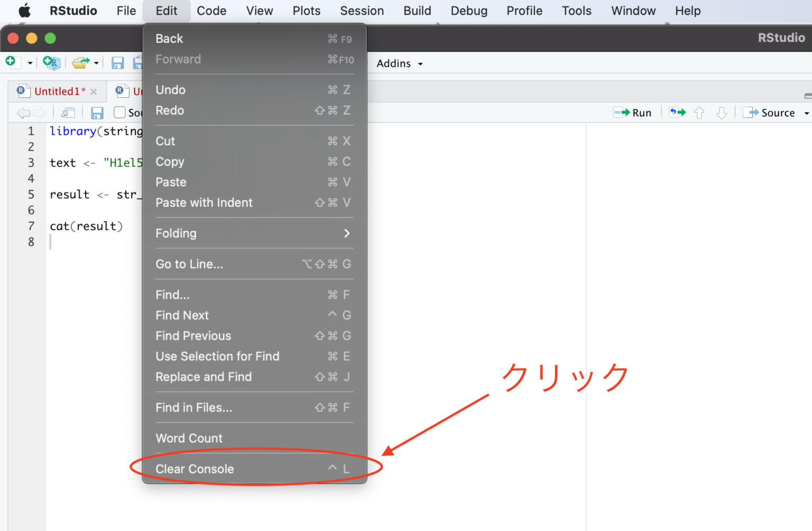Go to previous section with up arrow
812x531 pixels.
click(699, 112)
